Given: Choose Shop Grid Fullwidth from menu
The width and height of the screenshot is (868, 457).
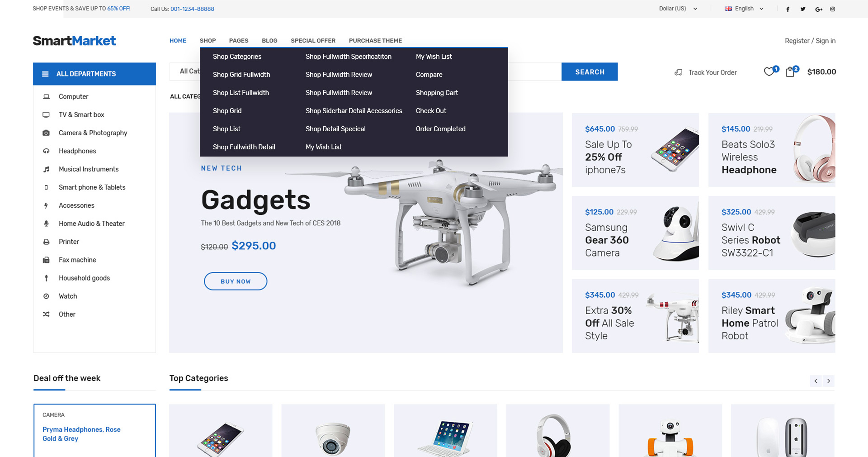Looking at the screenshot, I should 241,75.
